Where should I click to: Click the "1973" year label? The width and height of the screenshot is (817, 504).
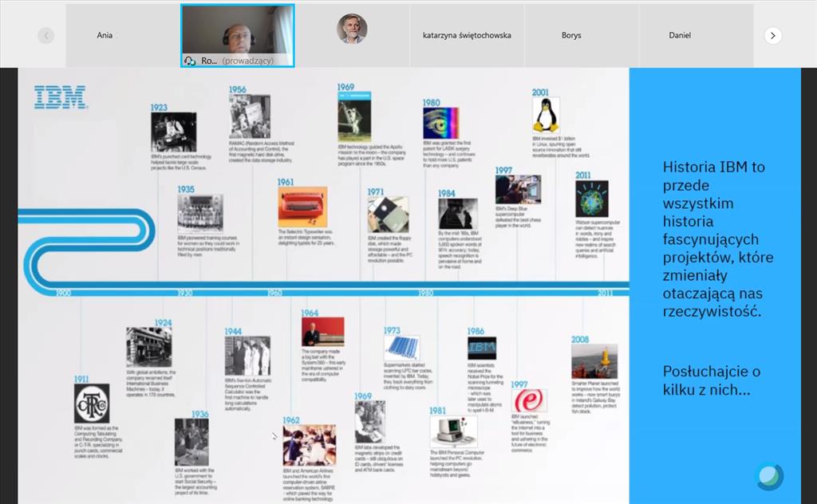point(392,330)
